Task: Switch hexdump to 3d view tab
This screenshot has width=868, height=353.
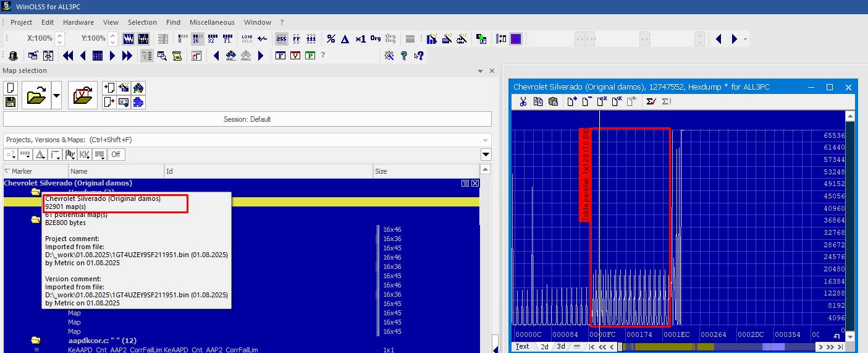Action: [560, 347]
